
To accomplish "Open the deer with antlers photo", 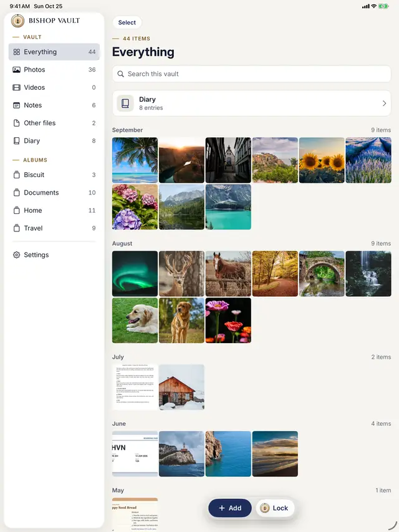I will click(181, 273).
